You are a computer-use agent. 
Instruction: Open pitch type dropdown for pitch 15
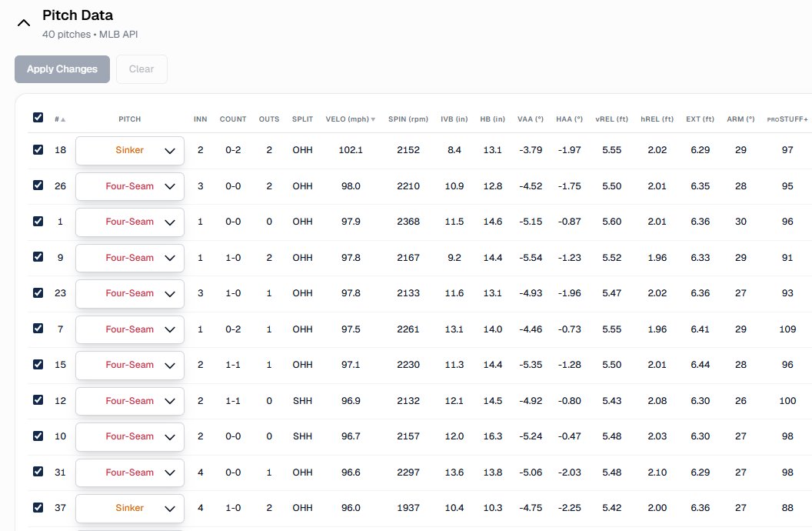point(130,365)
